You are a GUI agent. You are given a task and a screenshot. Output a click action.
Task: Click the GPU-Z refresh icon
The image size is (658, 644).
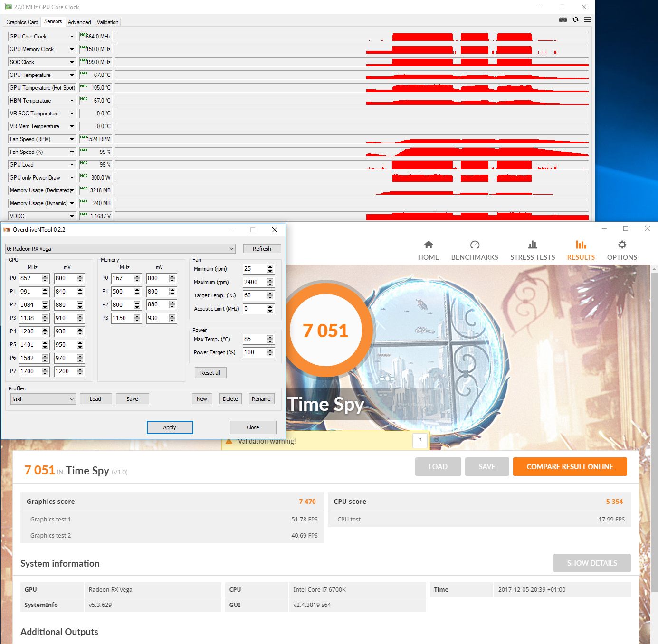[575, 19]
